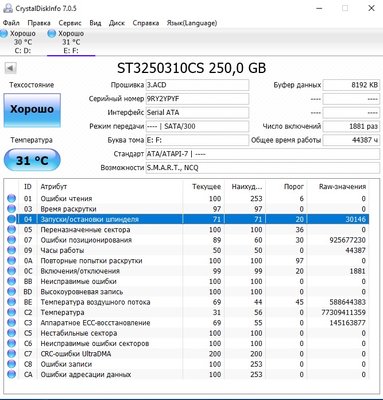This screenshot has height=400, width=383.
Task: Click the status icon for Повторные попытки раскрутки
Action: (x=11, y=261)
